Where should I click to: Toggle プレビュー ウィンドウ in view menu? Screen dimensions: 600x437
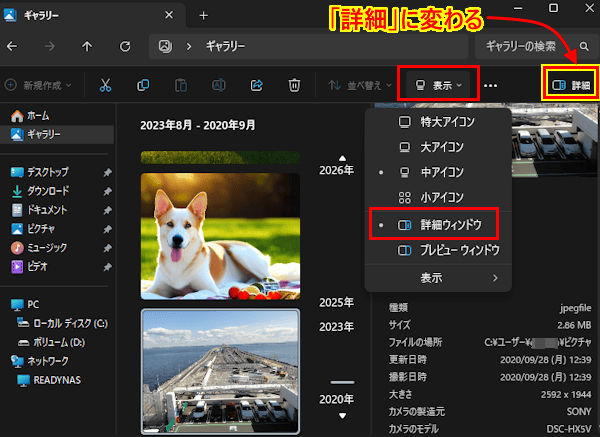[438, 250]
